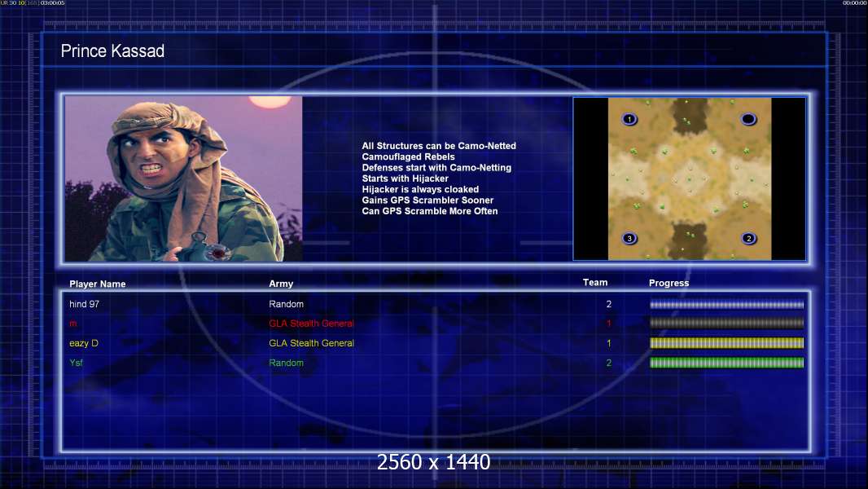Select player name Ysf

click(76, 363)
